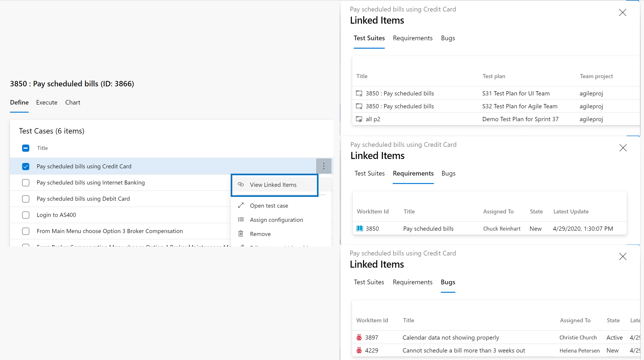Select the Requirements tab in top panel
Screen dimensions: 644x360
point(412,38)
